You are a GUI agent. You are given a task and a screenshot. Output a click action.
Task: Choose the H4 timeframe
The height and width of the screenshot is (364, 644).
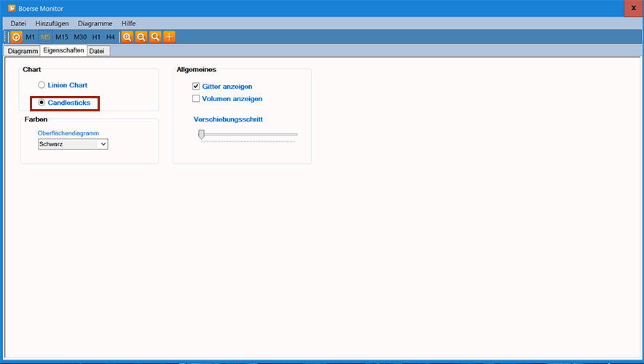110,36
